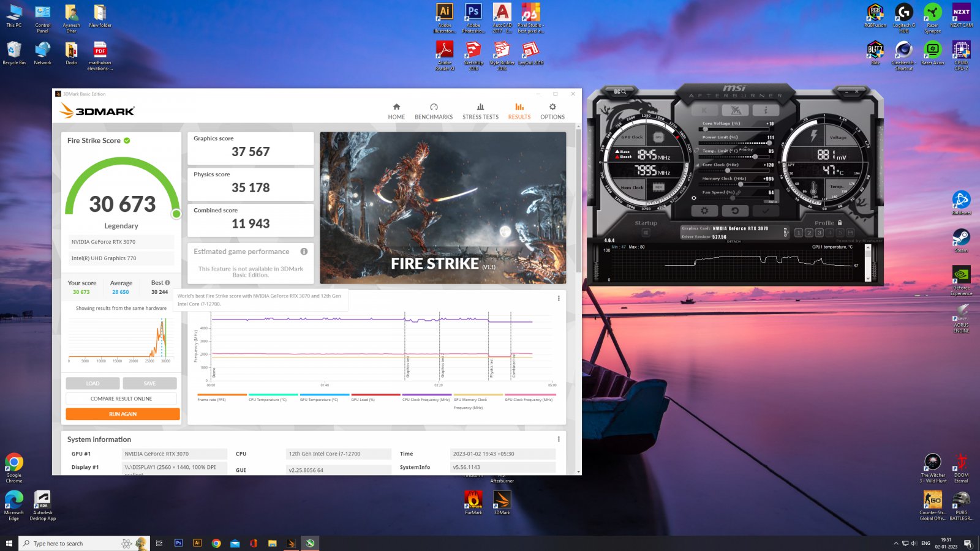
Task: Select the Results tab in 3DMark
Action: coord(519,111)
